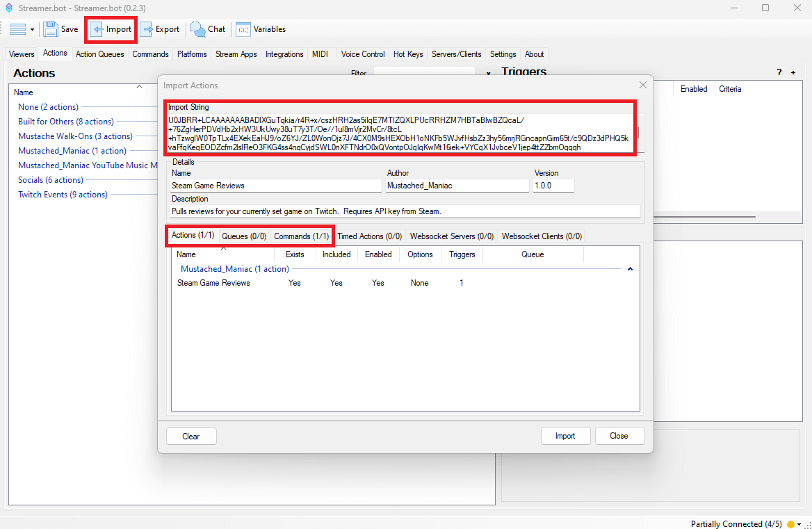
Task: Close the Import Actions dialog with X
Action: [643, 85]
